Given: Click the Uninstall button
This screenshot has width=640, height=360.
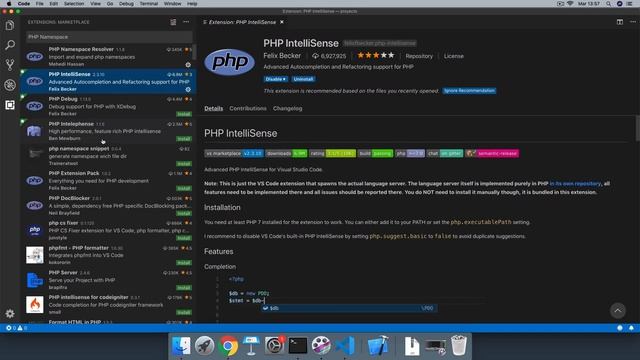Looking at the screenshot, I should coord(303,79).
